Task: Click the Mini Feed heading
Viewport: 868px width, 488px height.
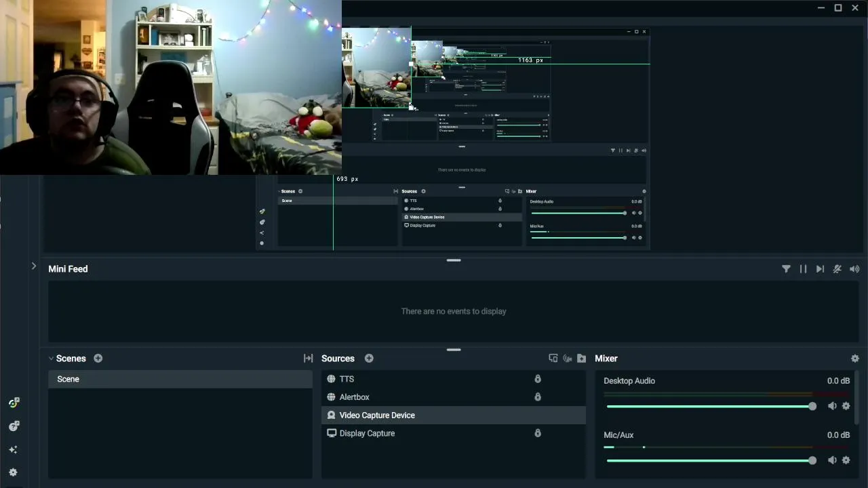Action: click(68, 269)
